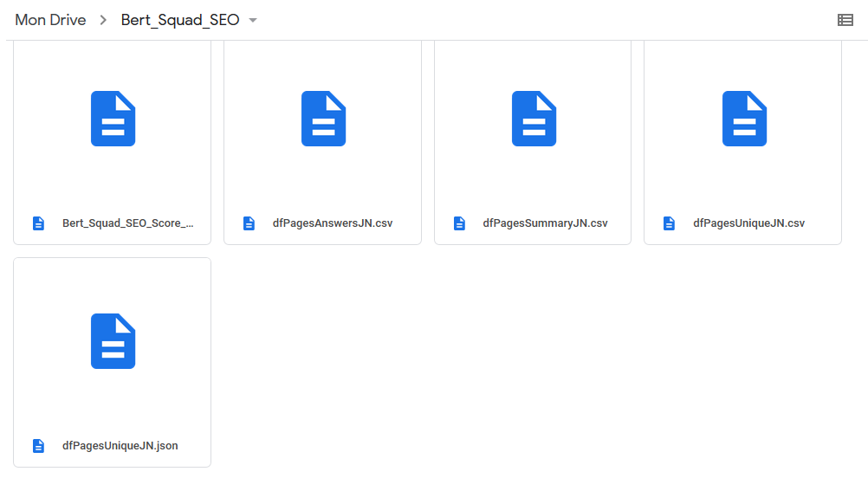The height and width of the screenshot is (478, 868).
Task: Select dfPagesUniqueJN.json large preview icon
Action: (113, 341)
